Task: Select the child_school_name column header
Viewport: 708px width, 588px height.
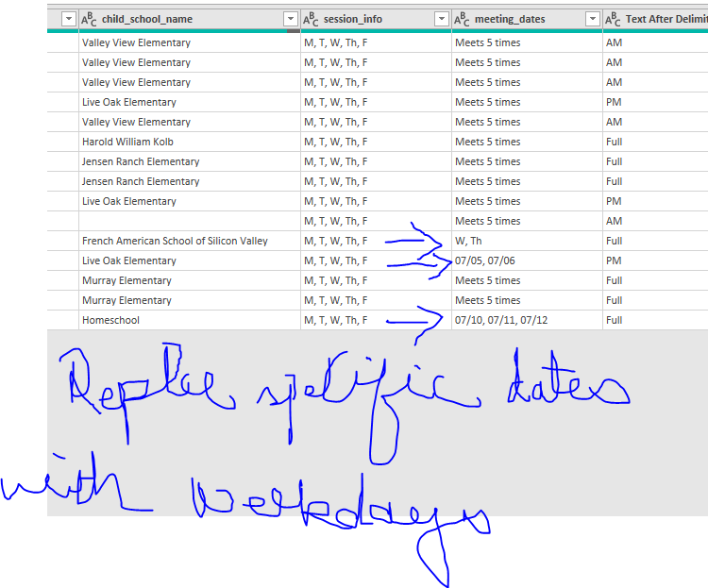Action: click(x=190, y=19)
